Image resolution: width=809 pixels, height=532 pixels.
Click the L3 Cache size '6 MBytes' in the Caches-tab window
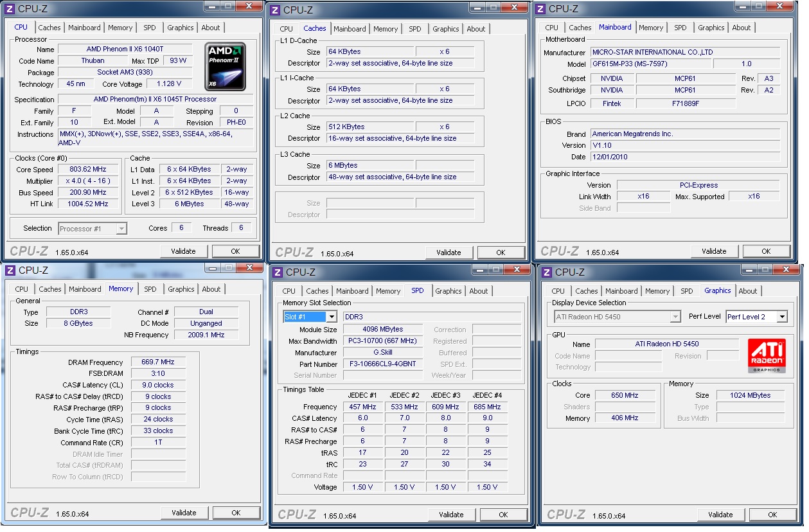tap(369, 166)
